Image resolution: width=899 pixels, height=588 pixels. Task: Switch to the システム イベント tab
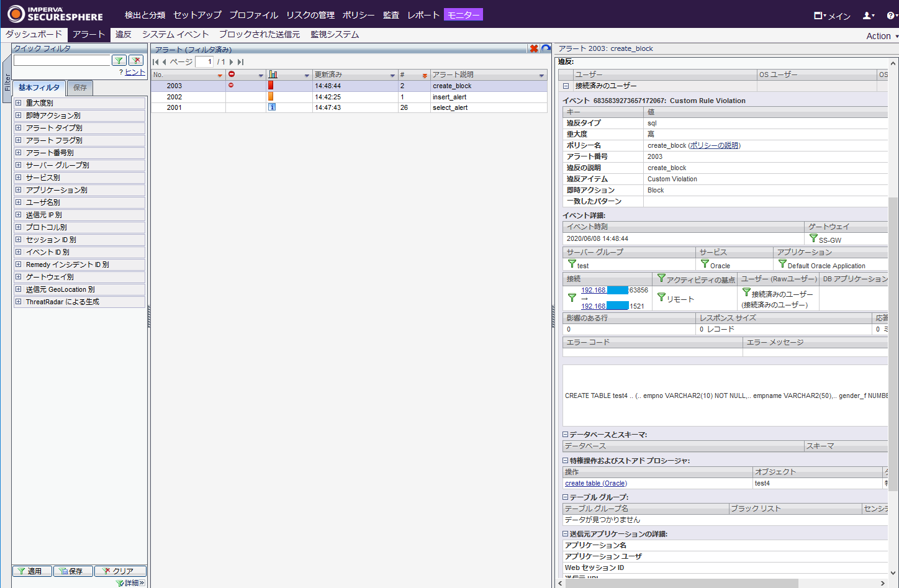(x=176, y=35)
